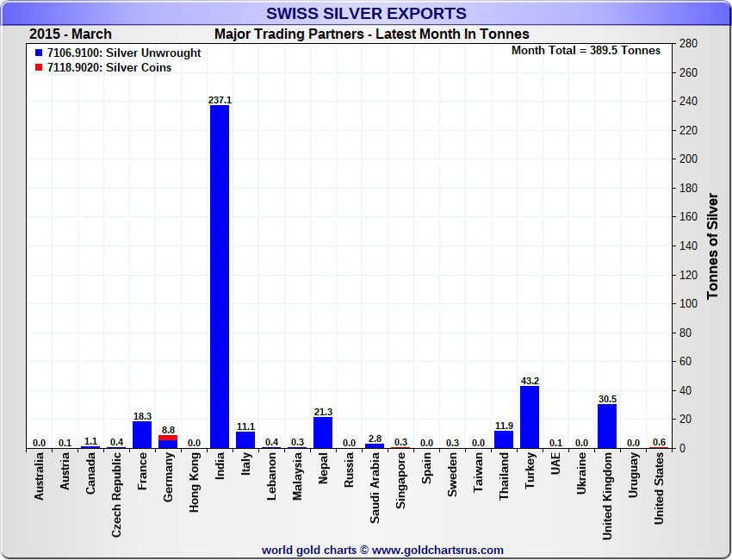Click the 2015 - March date label
Screen dimensions: 732x560
click(x=71, y=34)
